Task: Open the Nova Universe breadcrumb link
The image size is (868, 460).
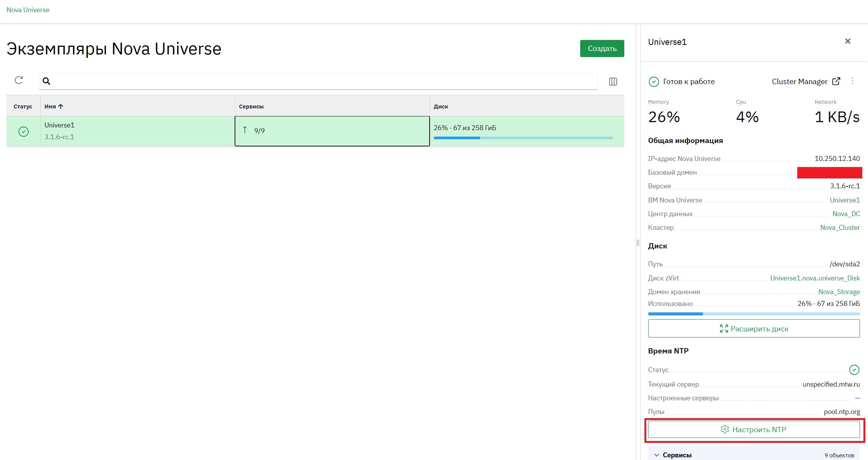Action: point(28,10)
